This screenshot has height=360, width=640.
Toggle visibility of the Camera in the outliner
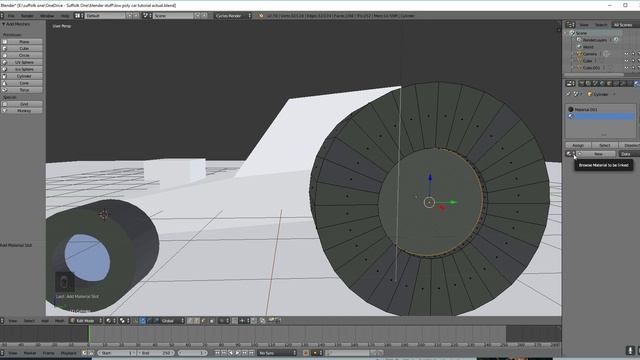[626, 54]
